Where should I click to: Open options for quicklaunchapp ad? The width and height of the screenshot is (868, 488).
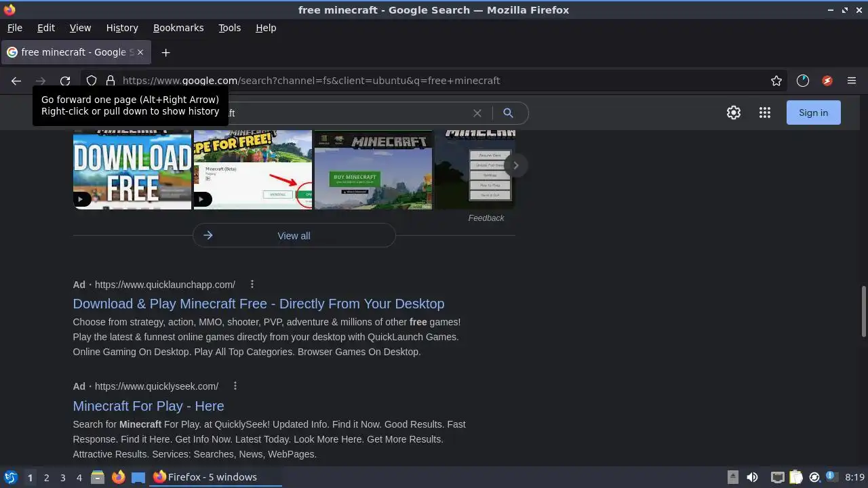pyautogui.click(x=252, y=284)
